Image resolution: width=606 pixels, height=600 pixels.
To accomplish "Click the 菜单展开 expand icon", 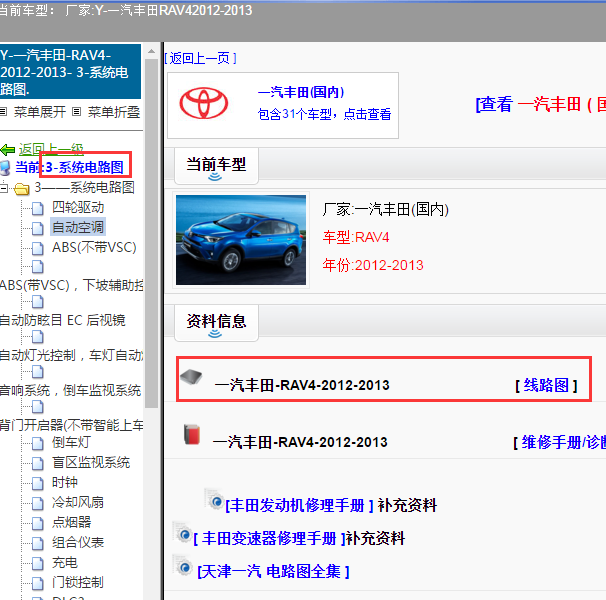I will [3, 112].
